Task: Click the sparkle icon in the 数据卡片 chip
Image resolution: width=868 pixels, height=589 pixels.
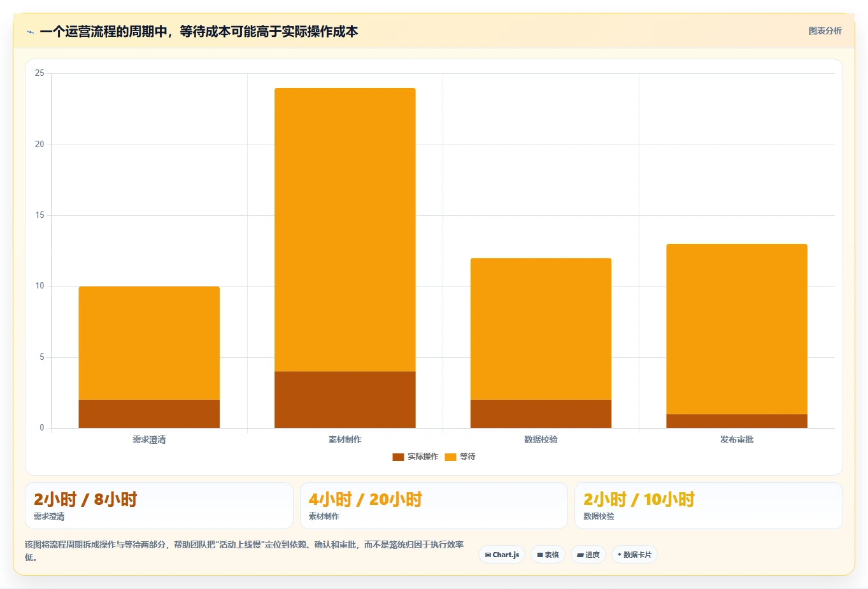Action: 620,555
